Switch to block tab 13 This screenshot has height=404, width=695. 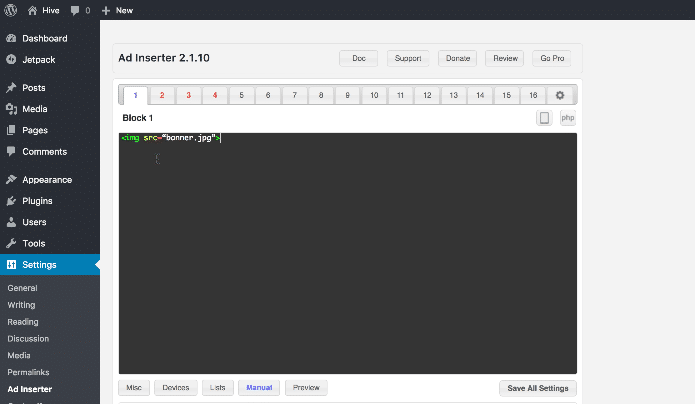tap(453, 95)
